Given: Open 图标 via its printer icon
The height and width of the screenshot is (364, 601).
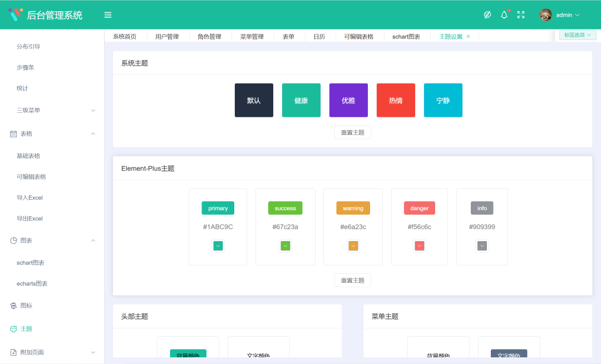Looking at the screenshot, I should (13, 305).
